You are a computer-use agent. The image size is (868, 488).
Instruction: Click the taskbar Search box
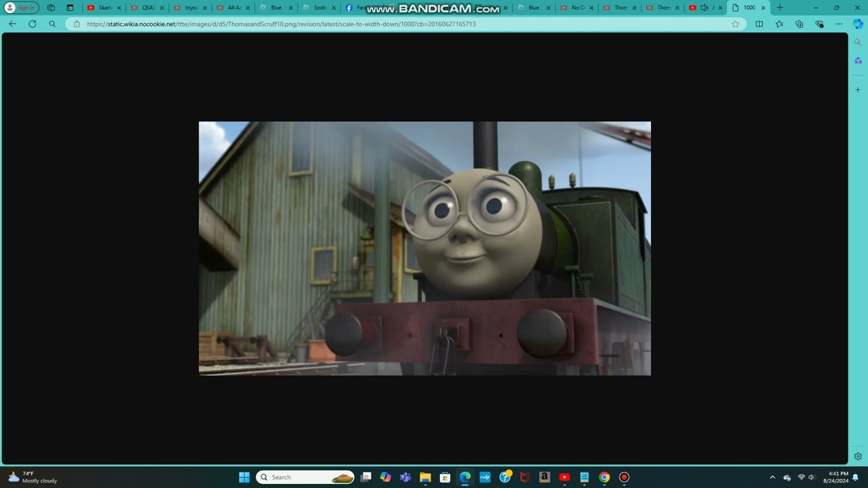(x=305, y=477)
